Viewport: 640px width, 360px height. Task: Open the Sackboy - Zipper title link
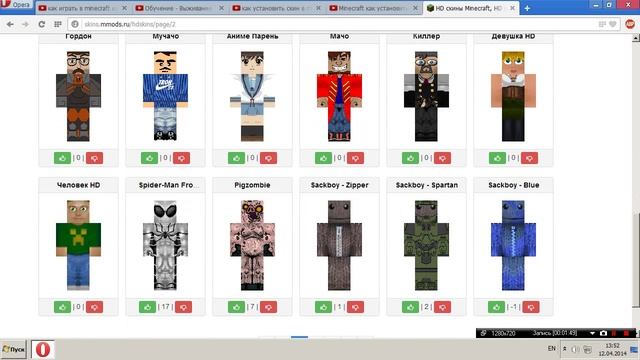coord(340,185)
